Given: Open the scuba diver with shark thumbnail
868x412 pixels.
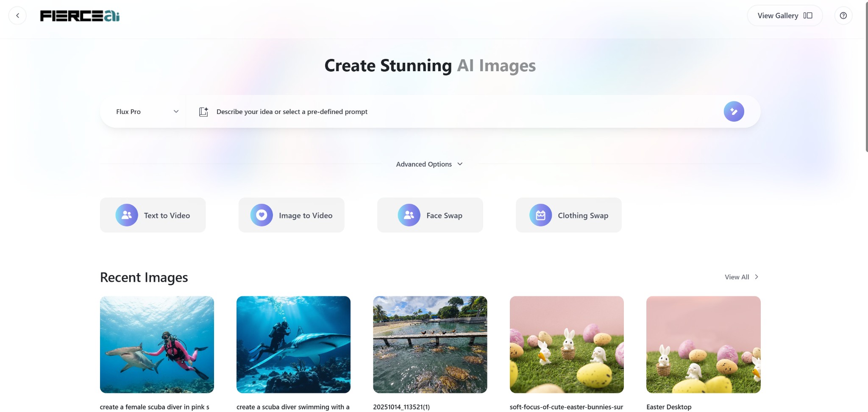Looking at the screenshot, I should (x=293, y=345).
